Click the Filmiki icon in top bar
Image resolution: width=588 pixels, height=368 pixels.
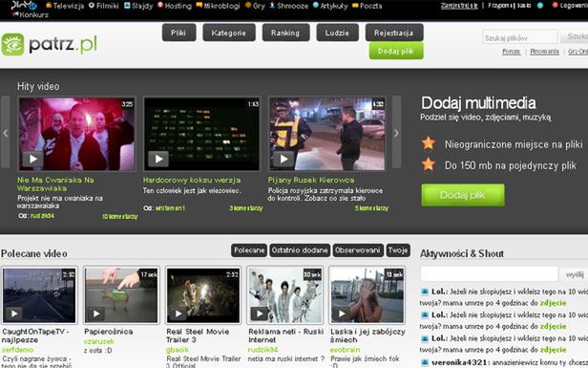(x=92, y=6)
